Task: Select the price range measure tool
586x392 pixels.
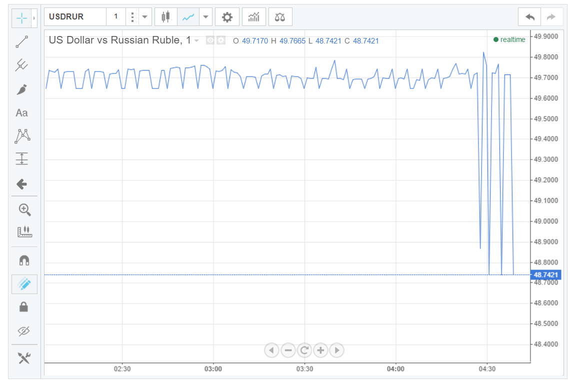Action: [x=22, y=159]
